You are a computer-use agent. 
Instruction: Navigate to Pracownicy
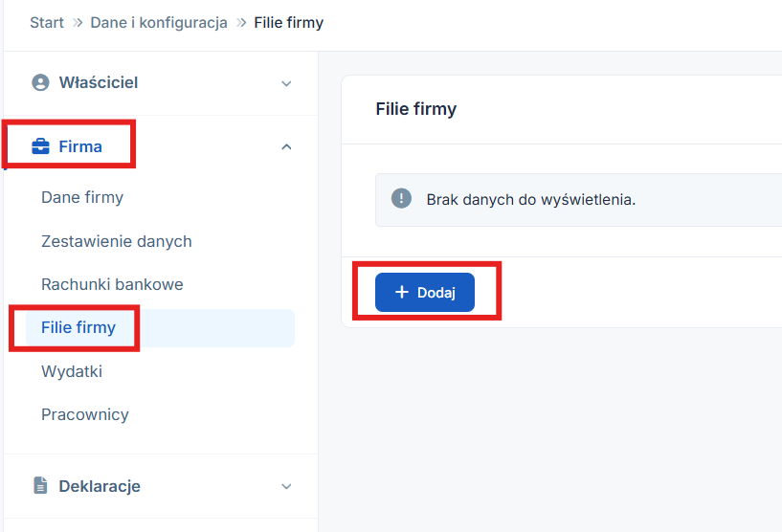pos(85,414)
